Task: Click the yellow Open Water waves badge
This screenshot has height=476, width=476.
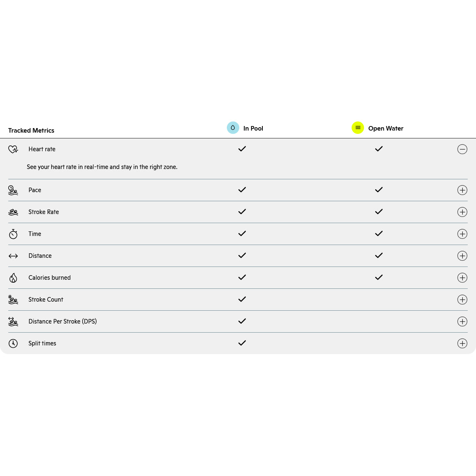Action: click(358, 128)
